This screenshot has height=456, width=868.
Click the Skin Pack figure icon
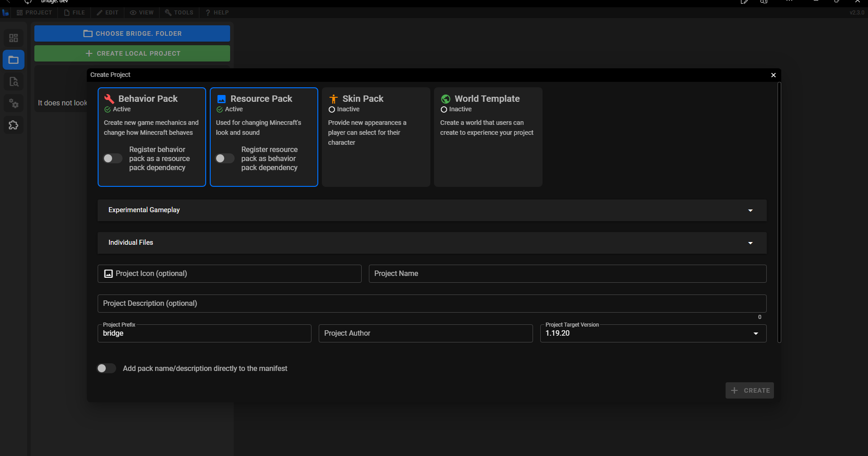(333, 99)
